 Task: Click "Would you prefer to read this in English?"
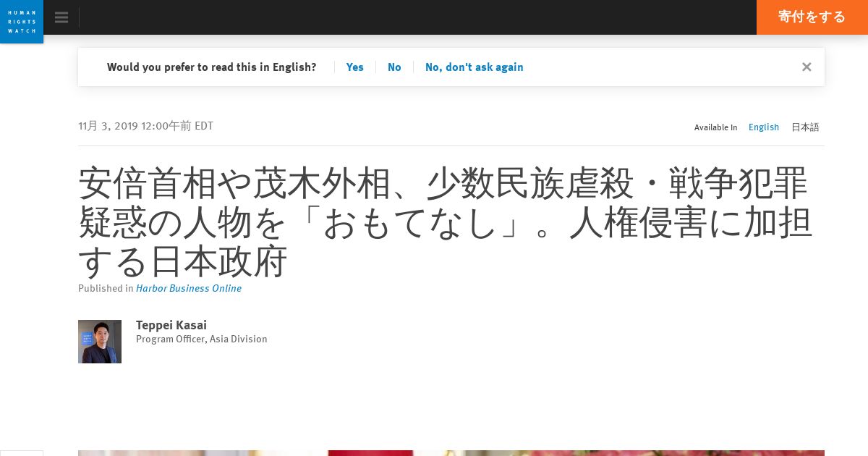[x=211, y=67]
